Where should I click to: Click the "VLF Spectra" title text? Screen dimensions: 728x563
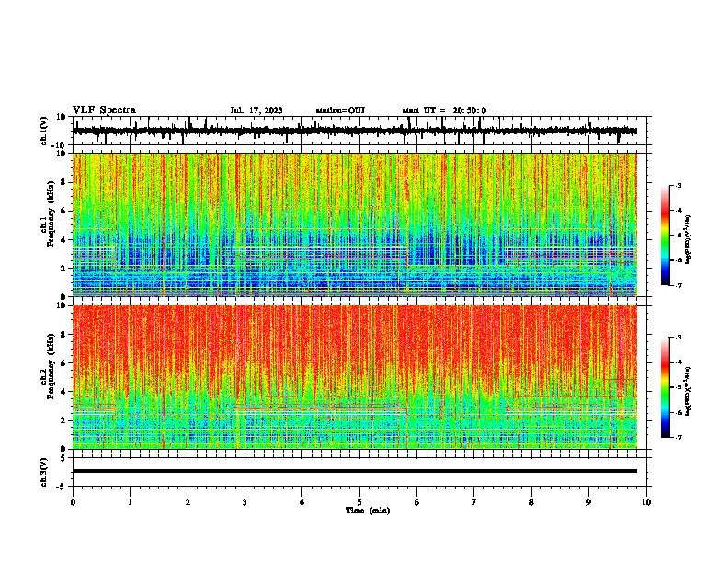[x=104, y=110]
